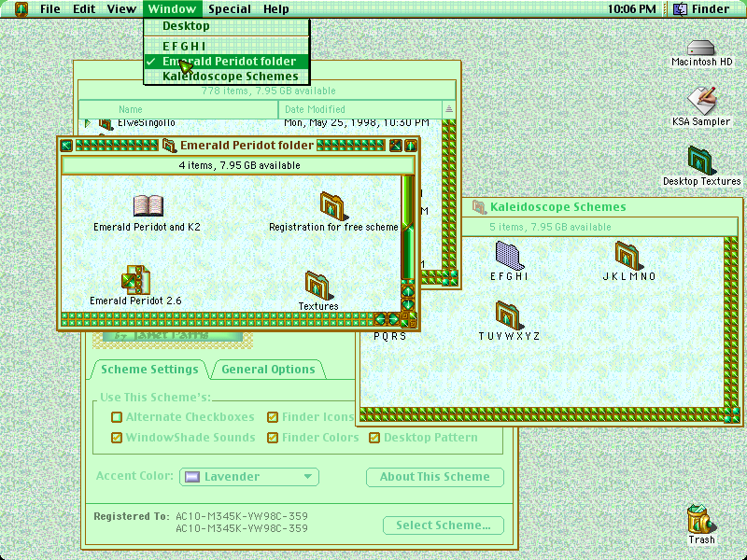Switch to the General Options tab
The image size is (747, 560).
coord(268,369)
